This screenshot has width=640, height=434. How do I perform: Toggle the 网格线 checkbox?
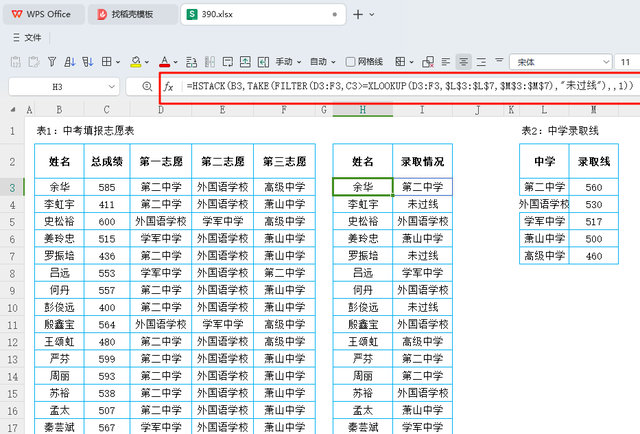[350, 62]
